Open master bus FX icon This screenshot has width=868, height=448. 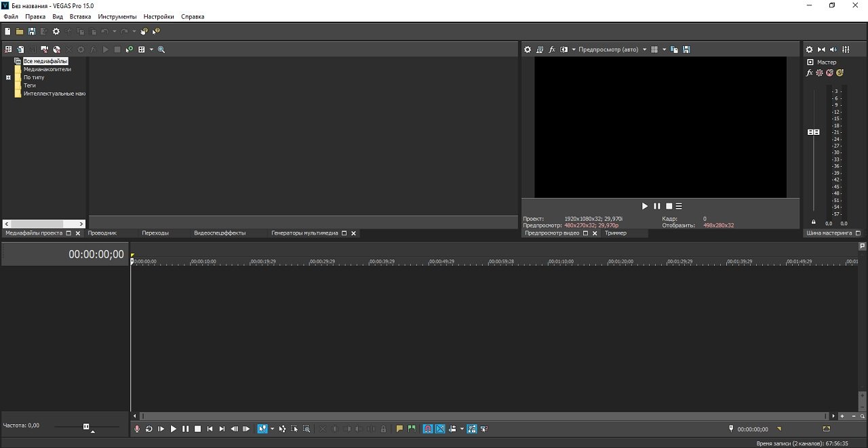[x=809, y=73]
